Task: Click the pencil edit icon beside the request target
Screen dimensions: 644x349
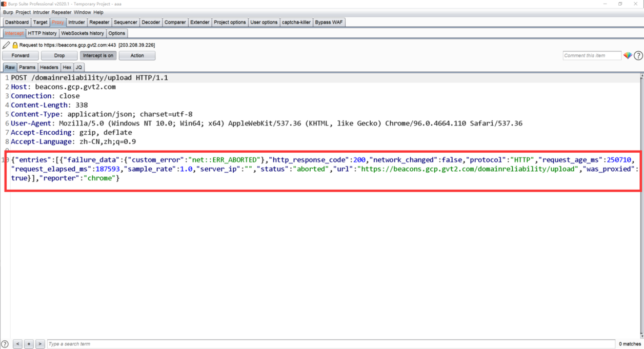Action: (6, 45)
